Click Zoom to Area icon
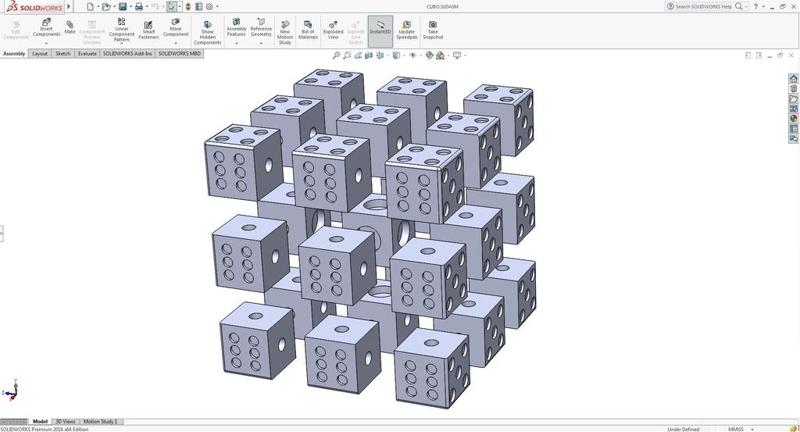The image size is (800, 432). click(x=347, y=55)
